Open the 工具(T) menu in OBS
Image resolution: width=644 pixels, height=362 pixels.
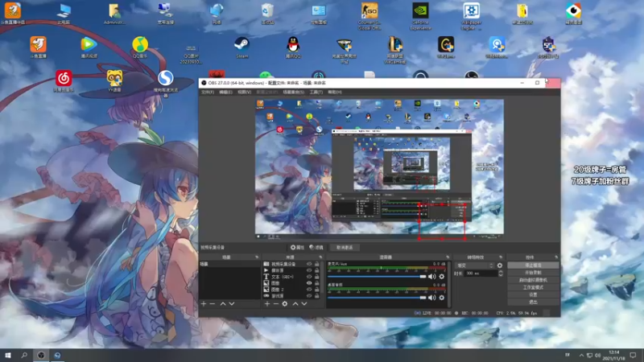[x=316, y=92]
